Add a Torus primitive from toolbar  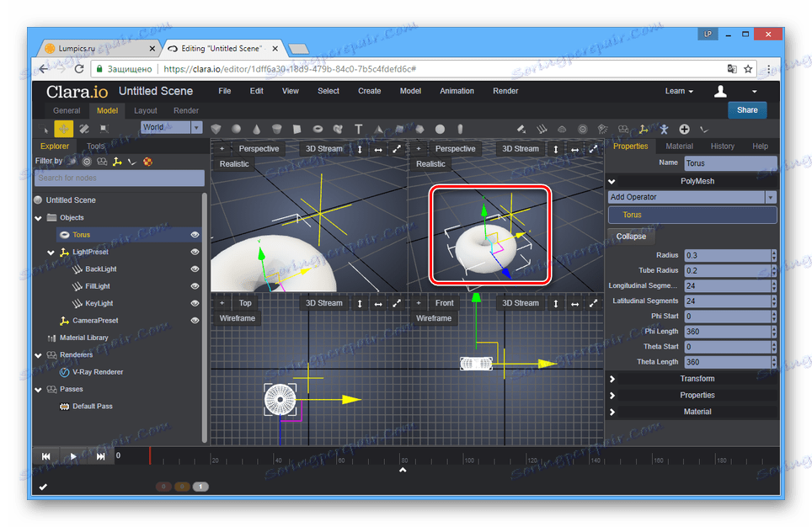pyautogui.click(x=318, y=129)
